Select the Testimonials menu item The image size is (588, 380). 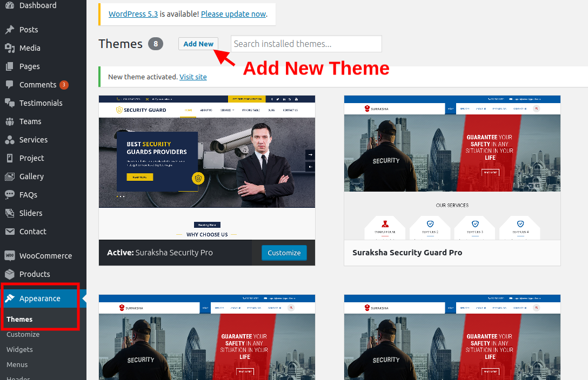point(41,103)
